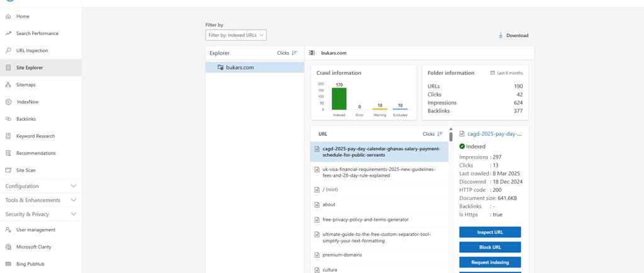The width and height of the screenshot is (644, 273).
Task: Click the Request indexing button
Action: pos(490,262)
